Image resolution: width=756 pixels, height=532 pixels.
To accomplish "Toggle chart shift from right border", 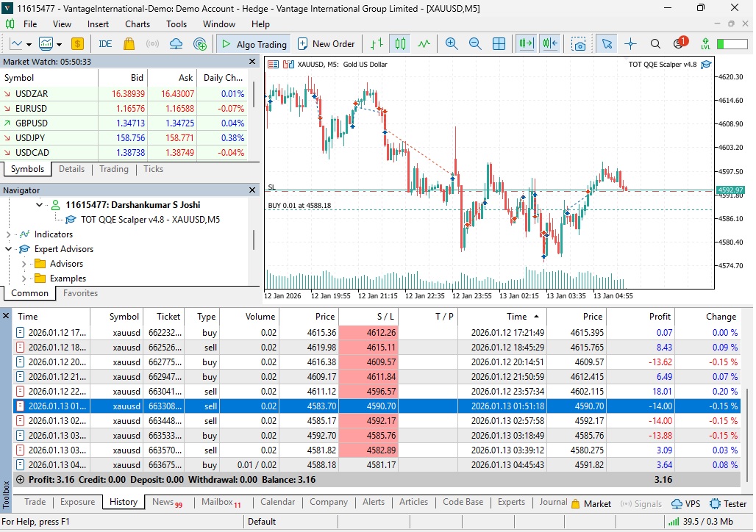I will click(x=549, y=44).
